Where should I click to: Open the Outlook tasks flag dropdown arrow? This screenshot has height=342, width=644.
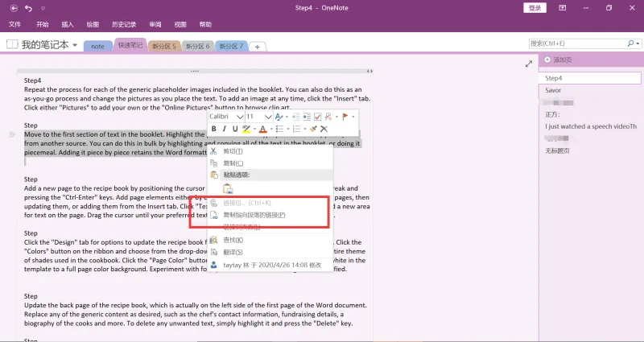[353, 117]
